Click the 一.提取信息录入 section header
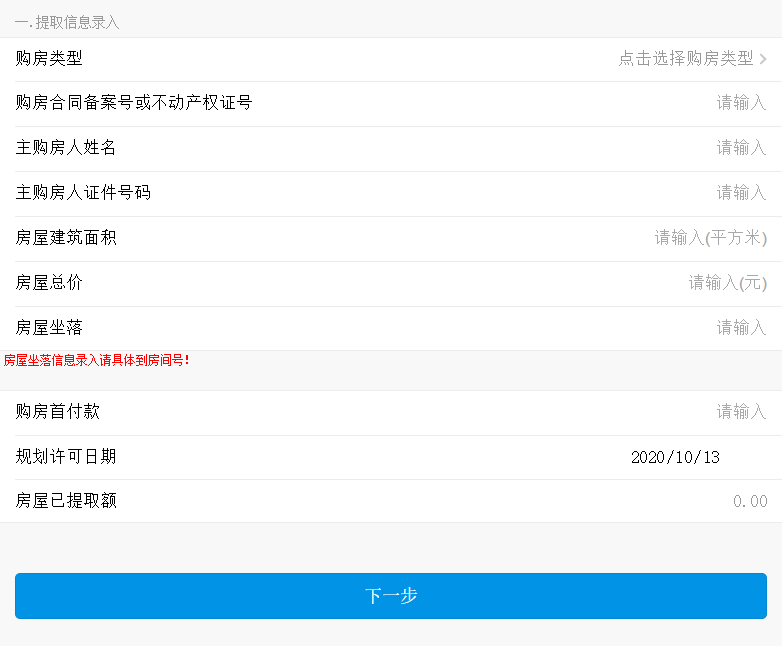The width and height of the screenshot is (784, 646). 67,22
